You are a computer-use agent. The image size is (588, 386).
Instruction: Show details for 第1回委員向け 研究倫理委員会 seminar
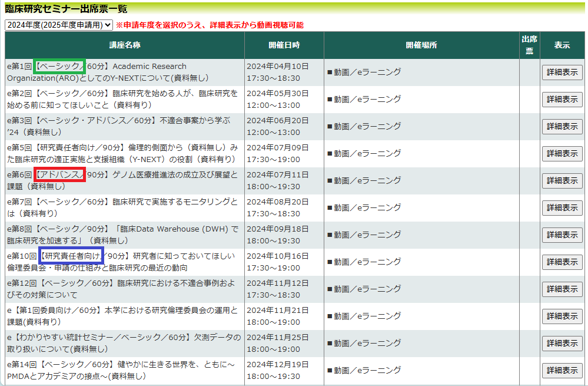[562, 316]
